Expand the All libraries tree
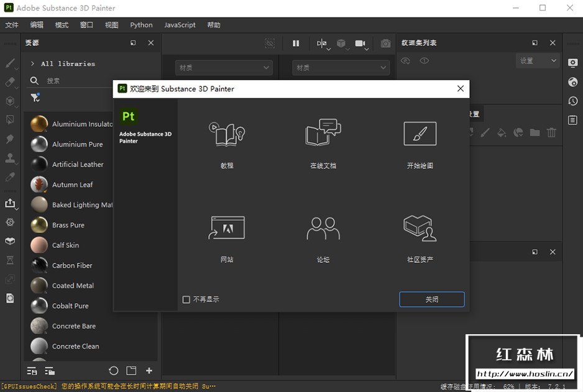The image size is (583, 392). (32, 63)
